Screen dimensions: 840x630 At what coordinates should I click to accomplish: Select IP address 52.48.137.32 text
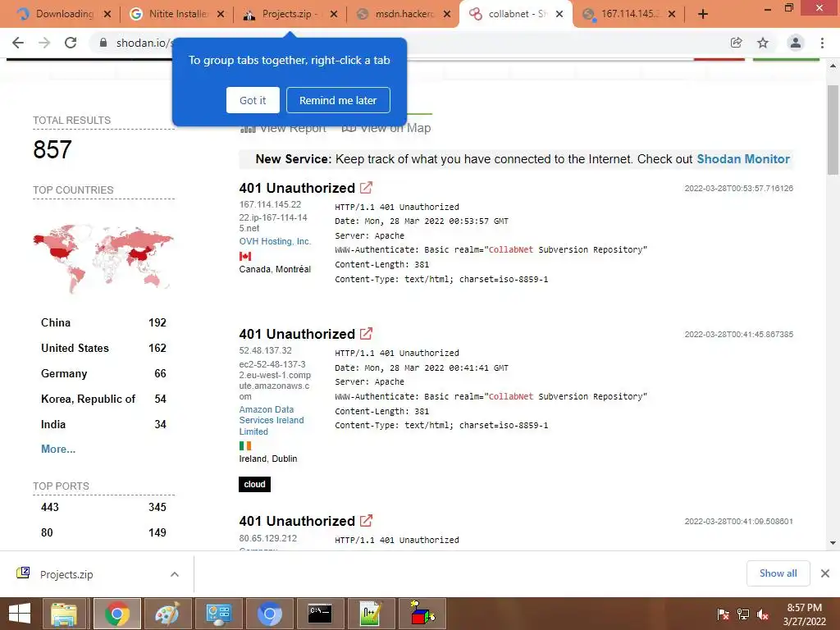click(x=266, y=350)
